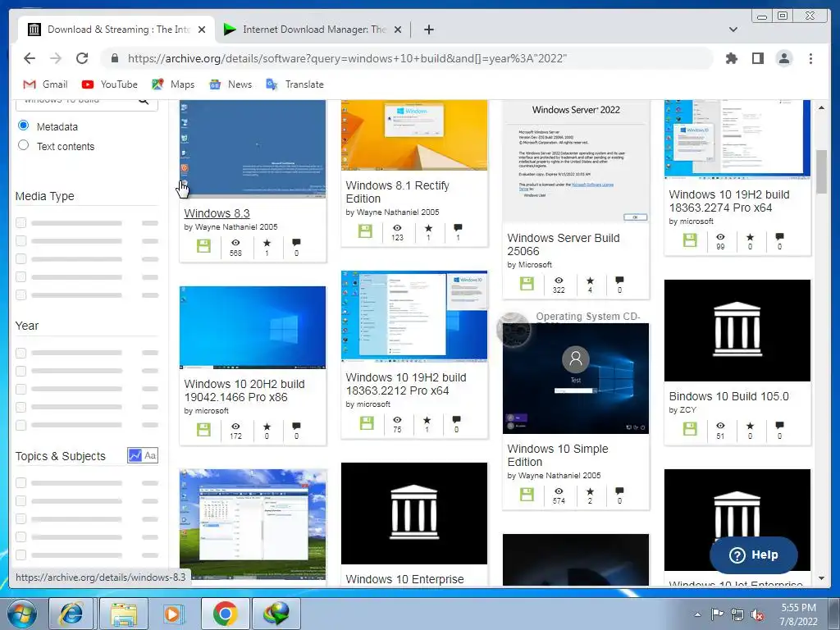This screenshot has width=840, height=630.
Task: Open Bindows 10 Build 105.0 title
Action: [728, 396]
